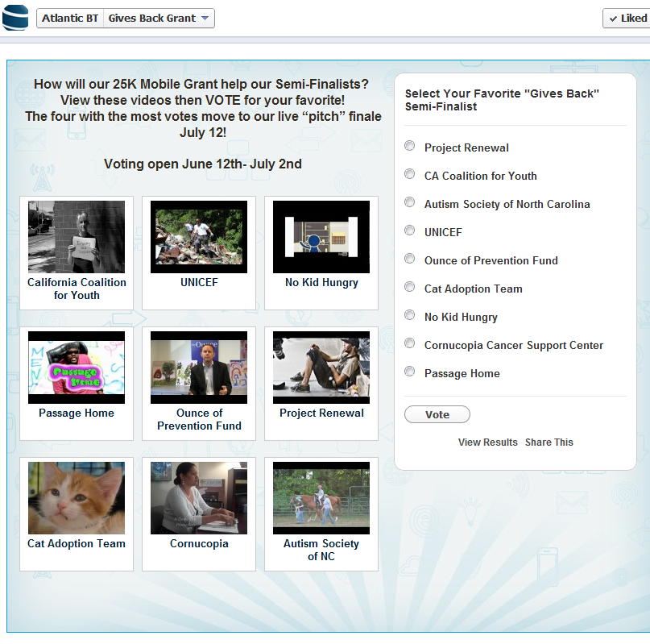Click the Cat Adoption Team video caption
This screenshot has width=650, height=644.
tap(77, 543)
